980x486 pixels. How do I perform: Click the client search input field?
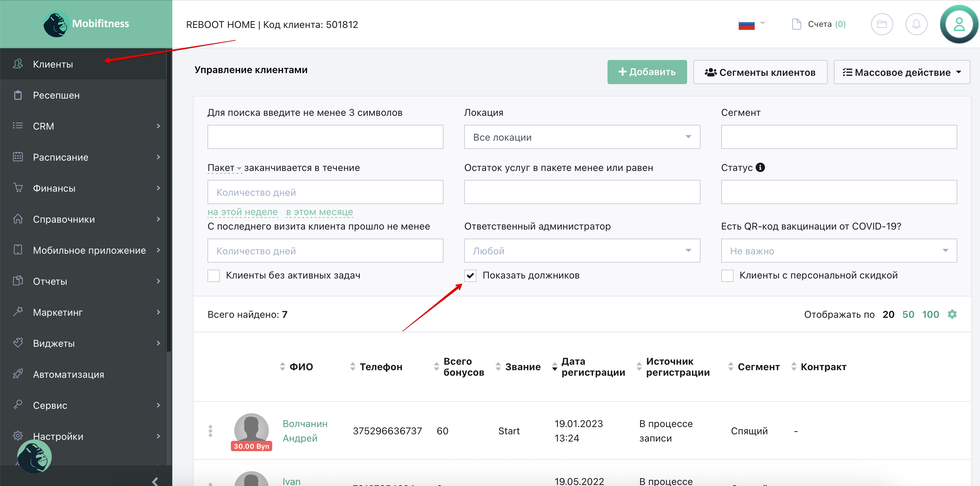point(325,137)
